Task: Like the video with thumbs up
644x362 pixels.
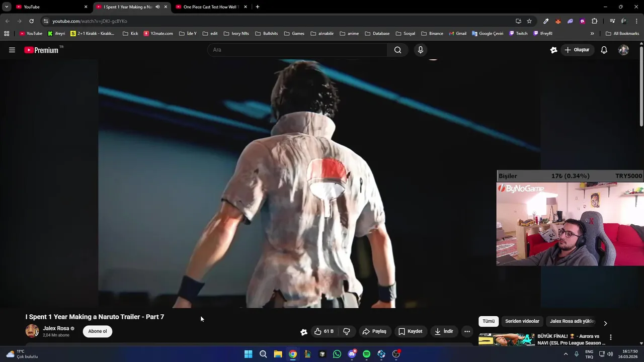Action: [x=324, y=331]
